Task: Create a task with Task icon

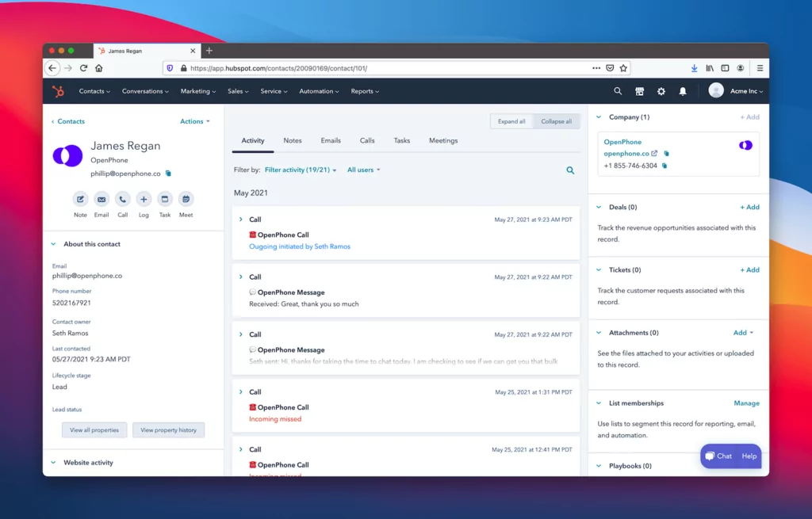Action: [165, 200]
